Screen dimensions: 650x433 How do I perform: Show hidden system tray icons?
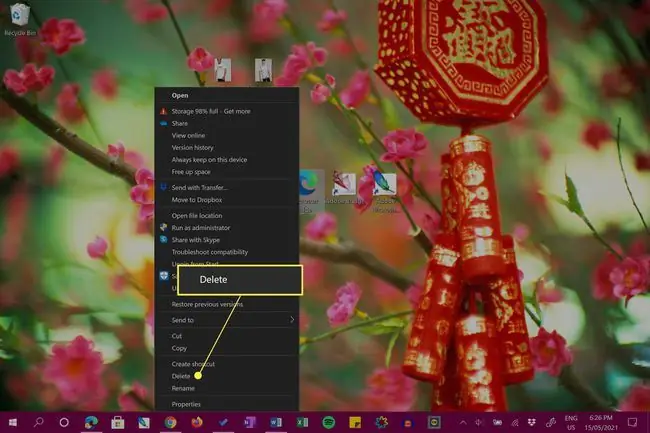(x=463, y=422)
